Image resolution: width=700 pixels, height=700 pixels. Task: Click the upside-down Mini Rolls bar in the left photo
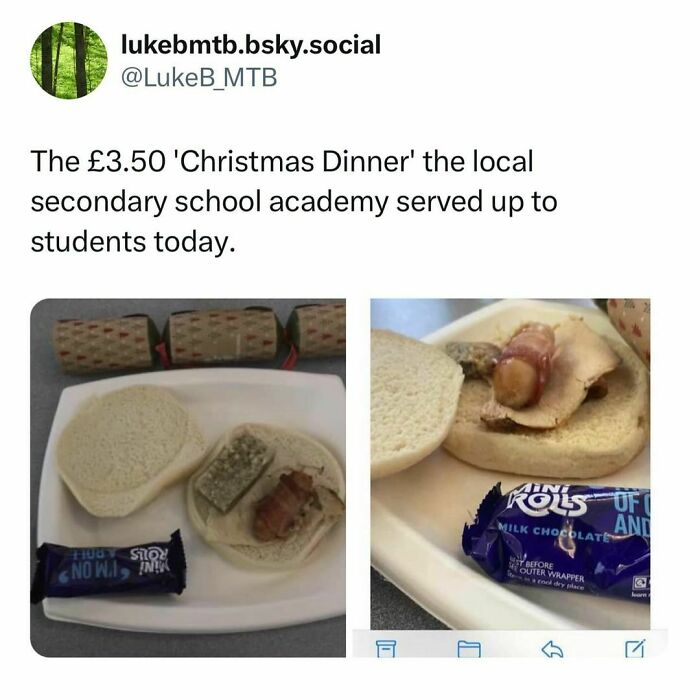click(x=109, y=566)
